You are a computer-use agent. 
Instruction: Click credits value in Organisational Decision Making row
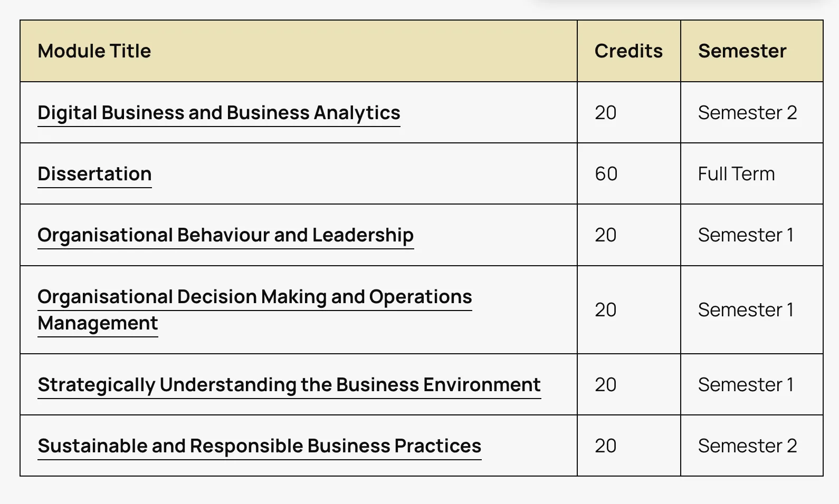click(605, 310)
